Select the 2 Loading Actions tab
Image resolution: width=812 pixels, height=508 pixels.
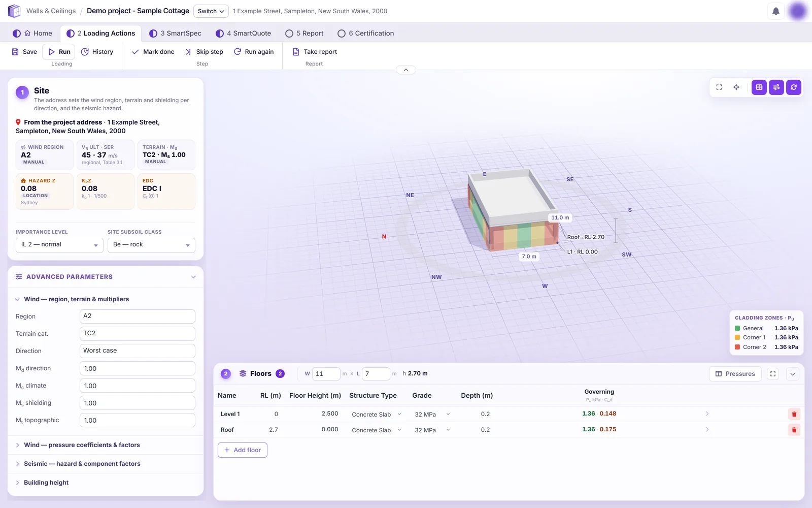point(100,34)
